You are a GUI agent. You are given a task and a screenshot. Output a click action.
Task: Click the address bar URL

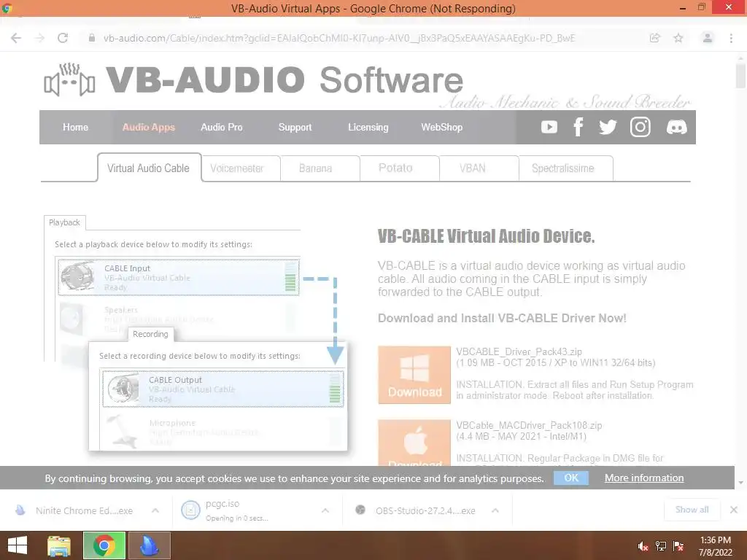click(x=339, y=38)
